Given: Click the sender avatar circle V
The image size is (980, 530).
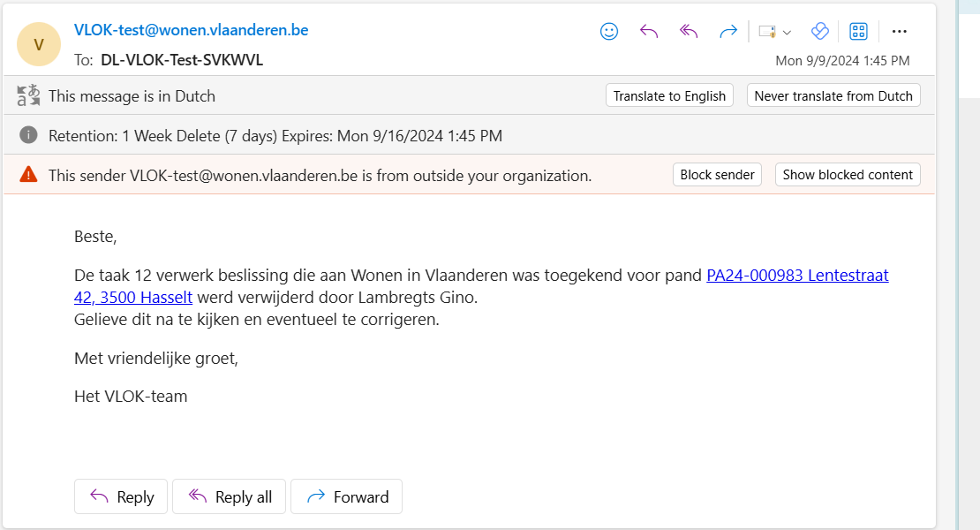Looking at the screenshot, I should click(39, 44).
